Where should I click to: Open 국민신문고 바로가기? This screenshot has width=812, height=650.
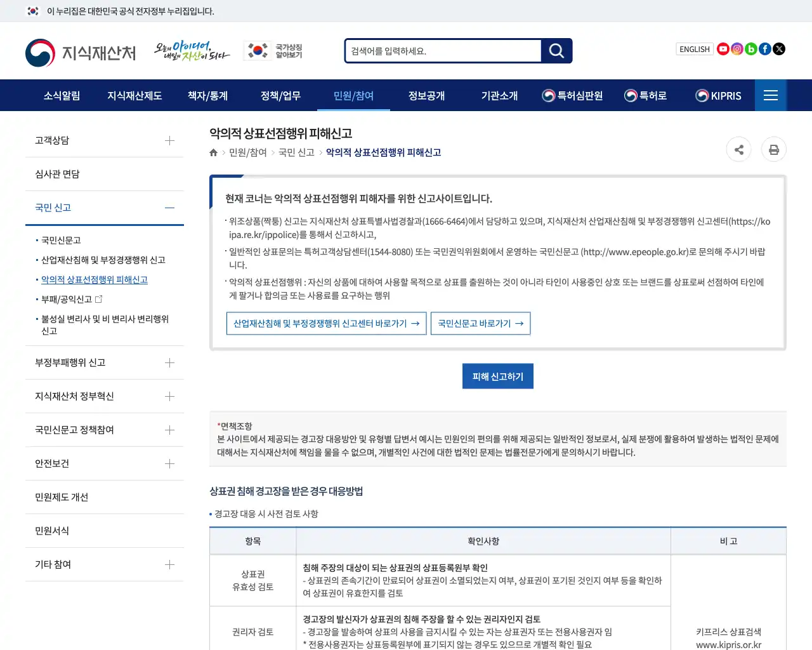480,323
